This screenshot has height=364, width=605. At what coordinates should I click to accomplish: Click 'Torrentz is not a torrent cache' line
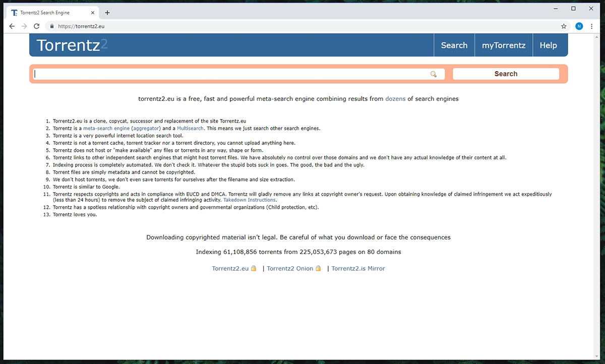[174, 143]
